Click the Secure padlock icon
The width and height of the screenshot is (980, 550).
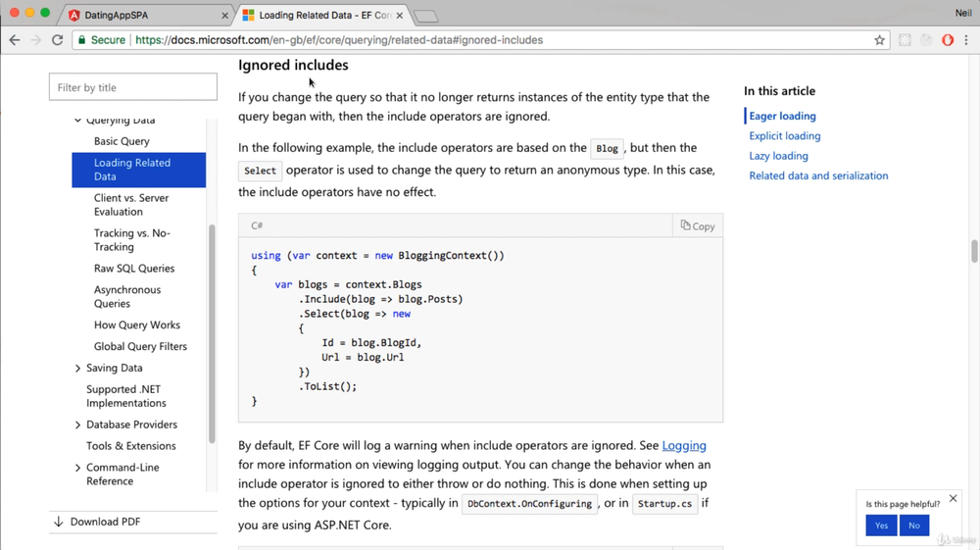(x=81, y=40)
